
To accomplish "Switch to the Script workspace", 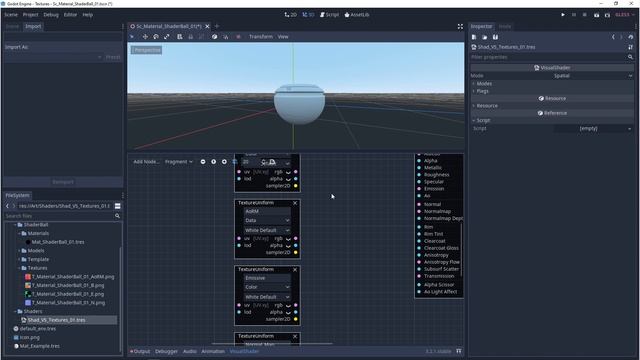I will point(329,15).
